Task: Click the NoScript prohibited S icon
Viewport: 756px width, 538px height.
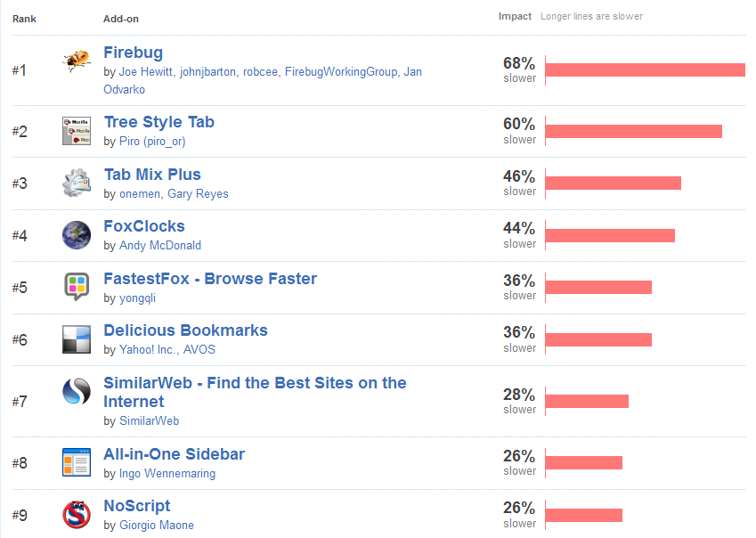Action: pyautogui.click(x=77, y=514)
